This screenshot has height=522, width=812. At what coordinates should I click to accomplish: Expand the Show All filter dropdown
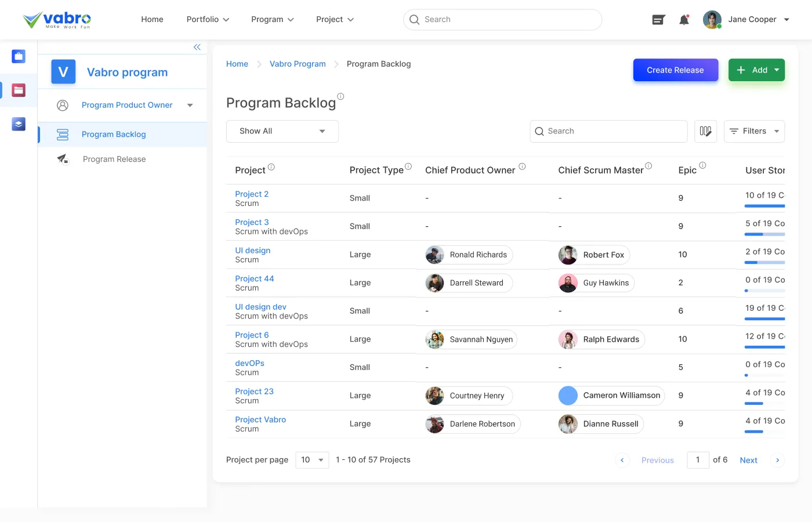pyautogui.click(x=282, y=131)
